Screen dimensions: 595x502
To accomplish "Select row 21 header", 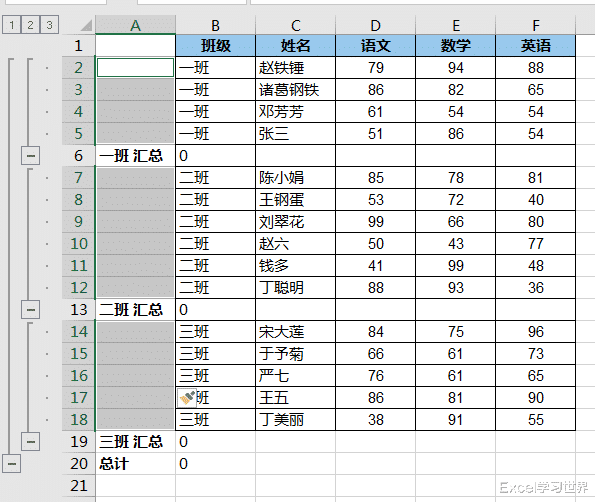I will pos(79,486).
